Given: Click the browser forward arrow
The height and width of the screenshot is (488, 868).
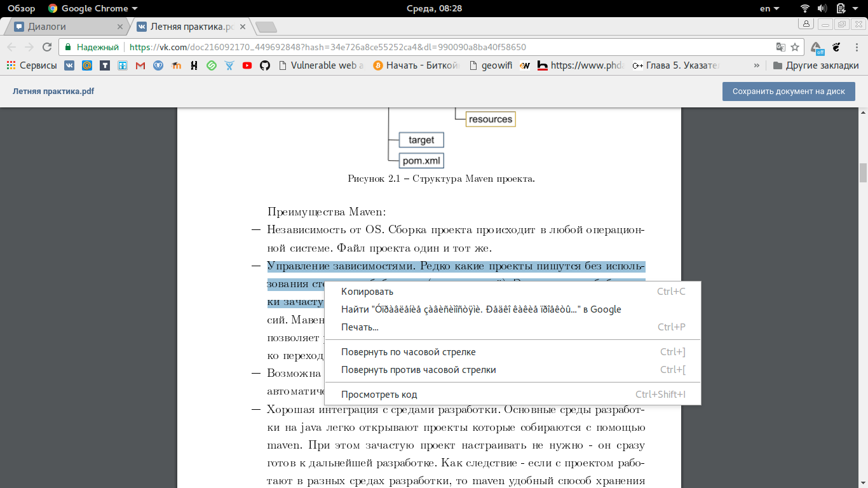Looking at the screenshot, I should (x=29, y=47).
